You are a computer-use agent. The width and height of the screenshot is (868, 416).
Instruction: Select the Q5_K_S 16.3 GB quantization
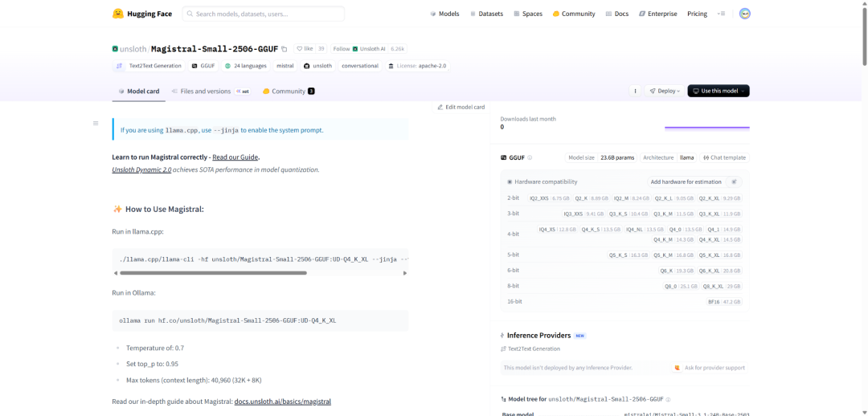pyautogui.click(x=628, y=255)
